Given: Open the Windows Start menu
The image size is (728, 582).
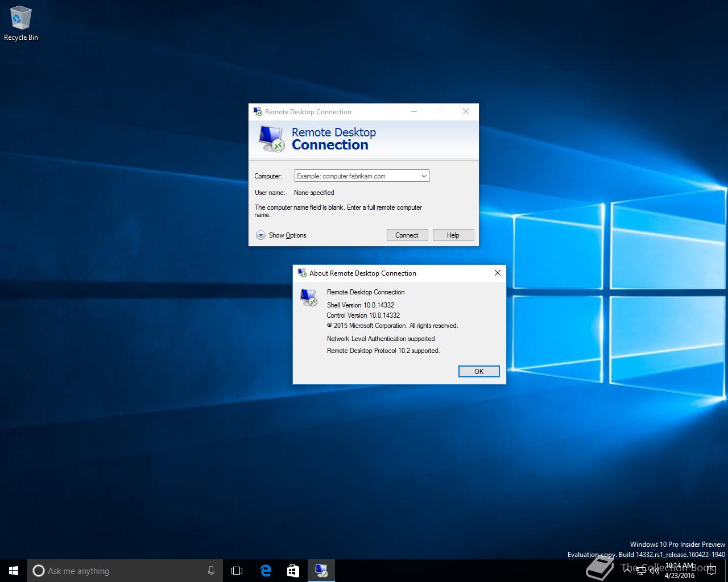Looking at the screenshot, I should pos(14,571).
